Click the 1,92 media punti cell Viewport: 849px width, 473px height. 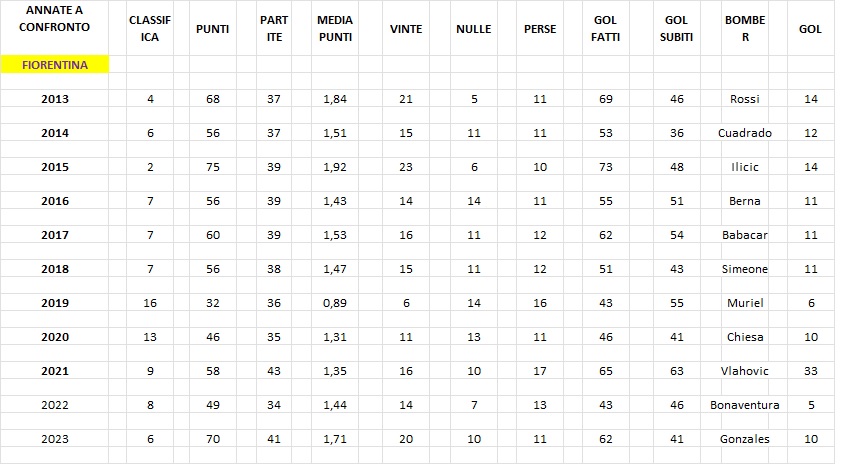tap(335, 167)
